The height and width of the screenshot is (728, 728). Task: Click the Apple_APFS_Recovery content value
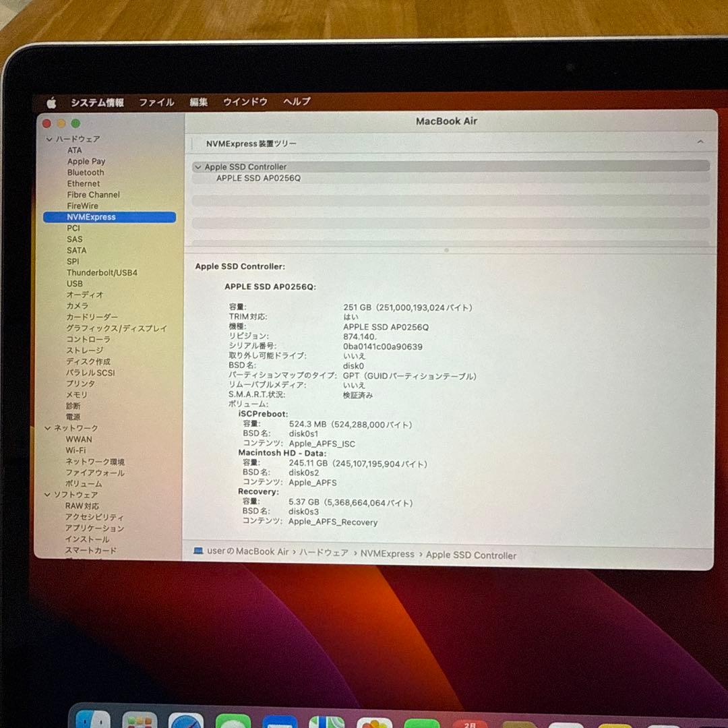333,522
